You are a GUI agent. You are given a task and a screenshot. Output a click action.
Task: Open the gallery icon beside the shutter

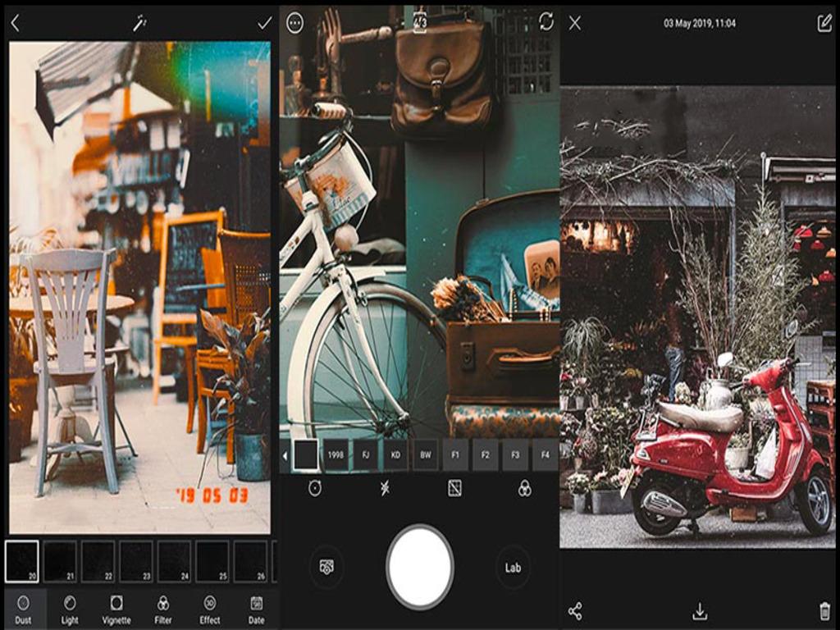326,567
